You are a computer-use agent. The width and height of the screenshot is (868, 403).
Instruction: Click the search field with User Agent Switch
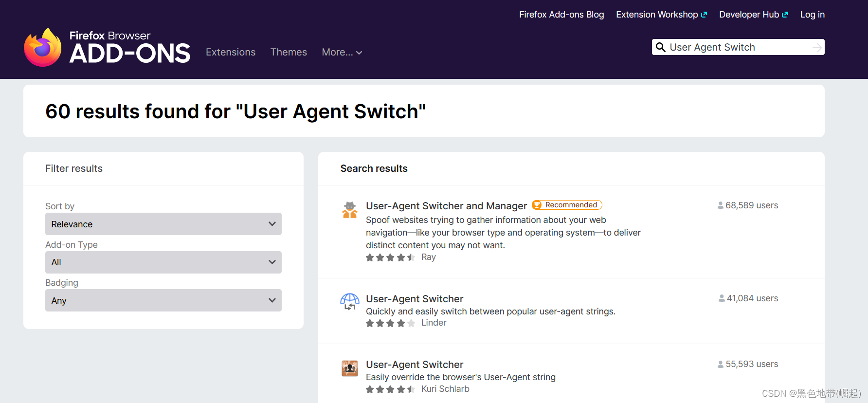[x=738, y=47]
